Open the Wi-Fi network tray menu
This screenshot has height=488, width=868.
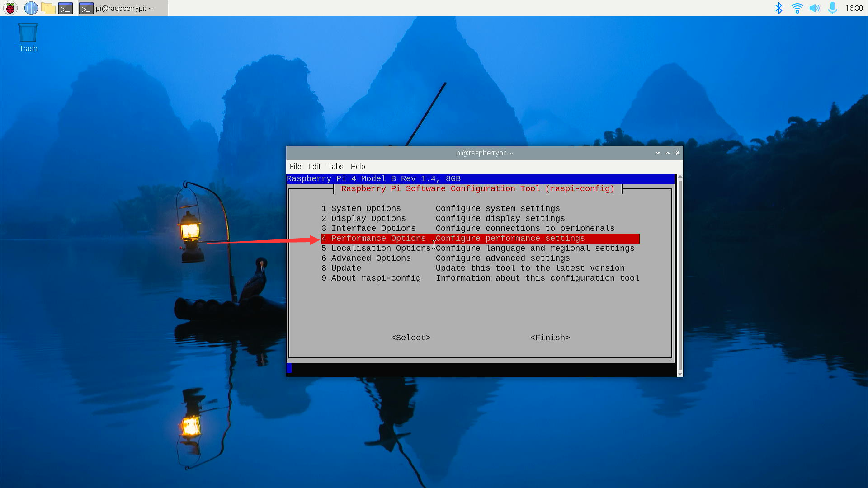tap(797, 8)
